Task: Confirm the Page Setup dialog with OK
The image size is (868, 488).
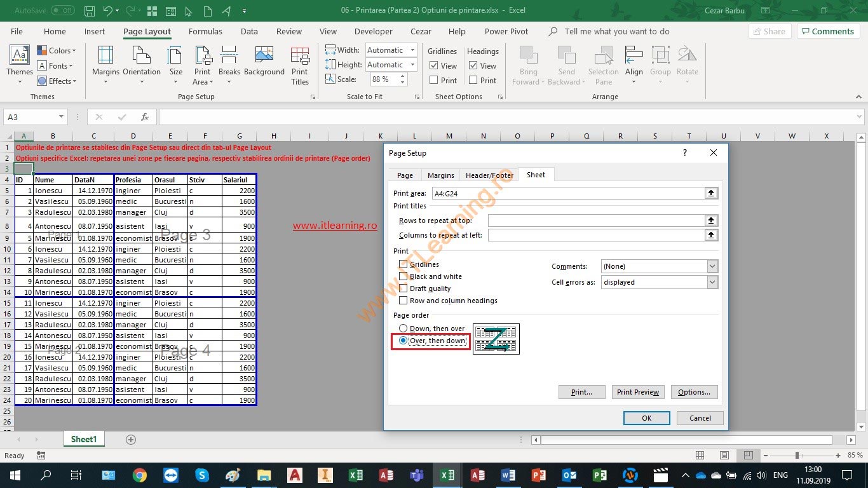Action: 647,418
